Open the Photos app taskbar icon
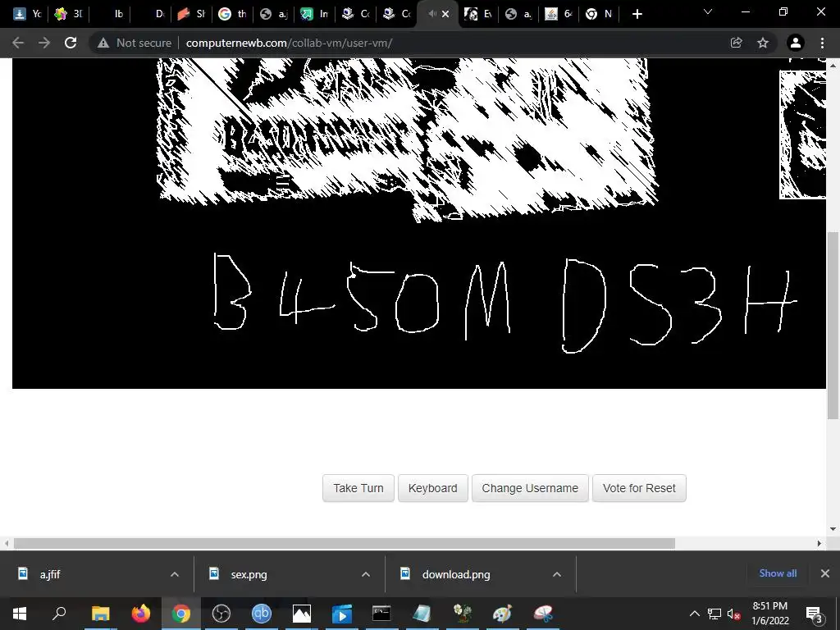Screen dimensions: 840x630 (x=302, y=614)
